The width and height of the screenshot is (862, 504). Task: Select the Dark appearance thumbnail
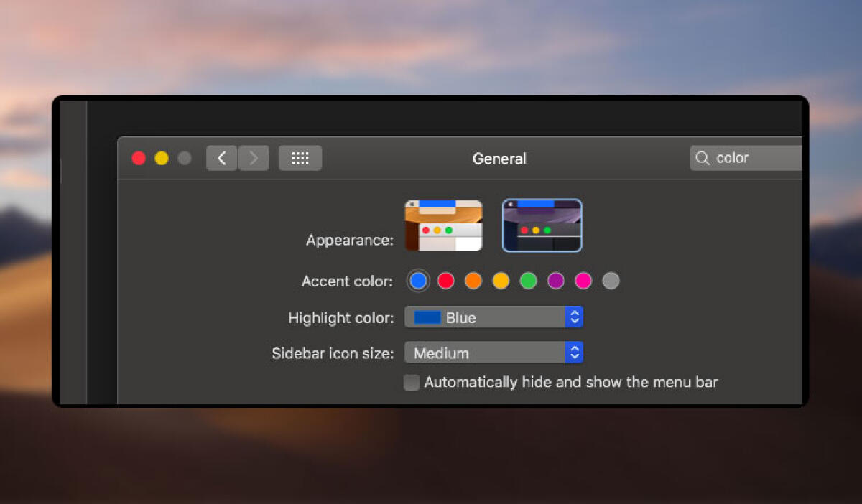pyautogui.click(x=542, y=225)
